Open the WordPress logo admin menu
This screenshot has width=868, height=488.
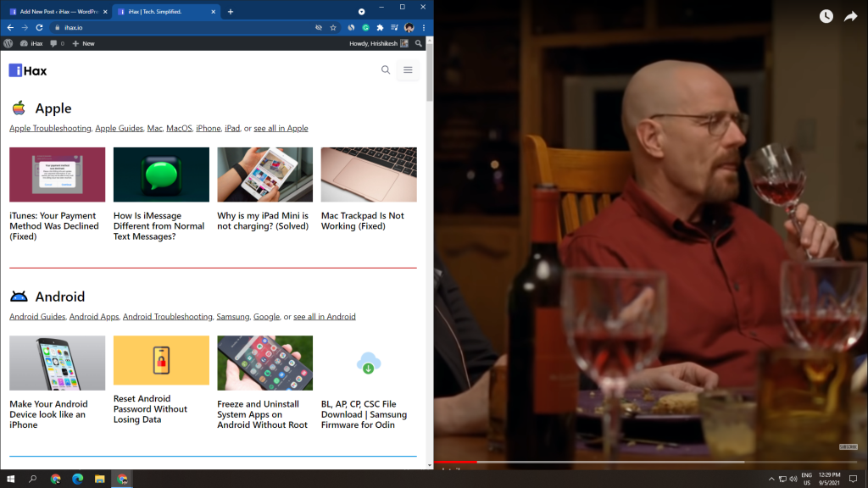tap(8, 43)
